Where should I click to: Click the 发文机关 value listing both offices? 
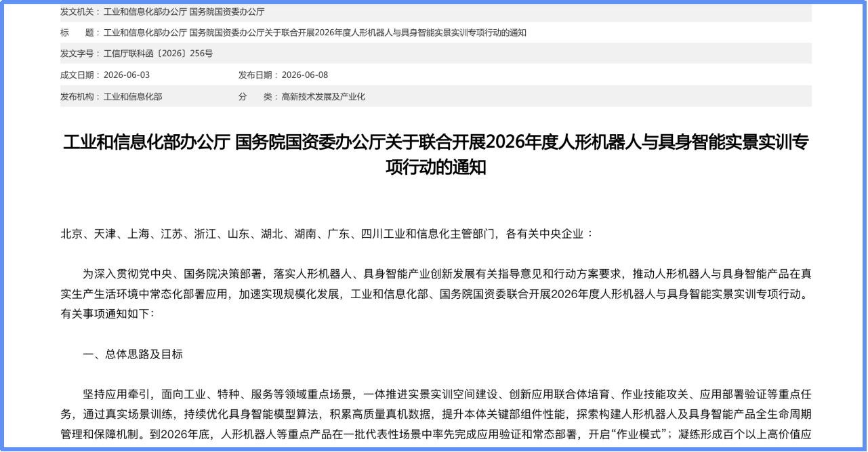[x=184, y=12]
